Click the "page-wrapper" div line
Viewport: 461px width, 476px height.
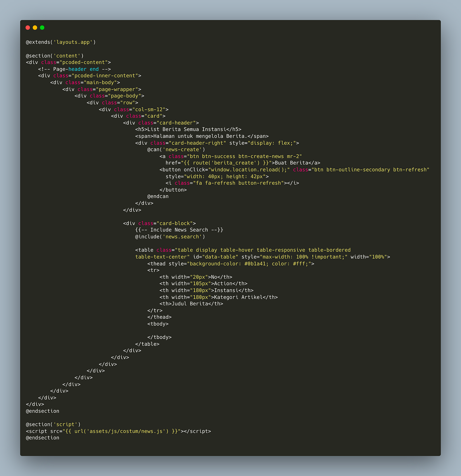[x=102, y=89]
